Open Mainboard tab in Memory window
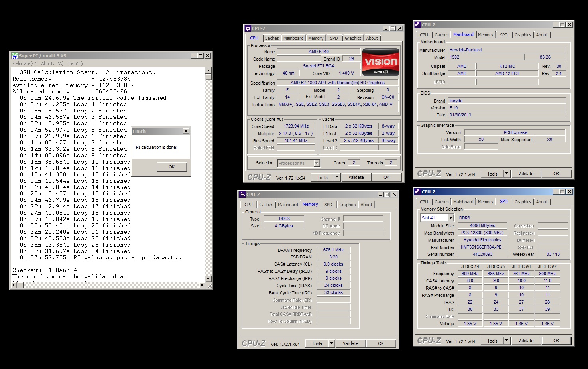Image resolution: width=588 pixels, height=369 pixels. point(288,205)
